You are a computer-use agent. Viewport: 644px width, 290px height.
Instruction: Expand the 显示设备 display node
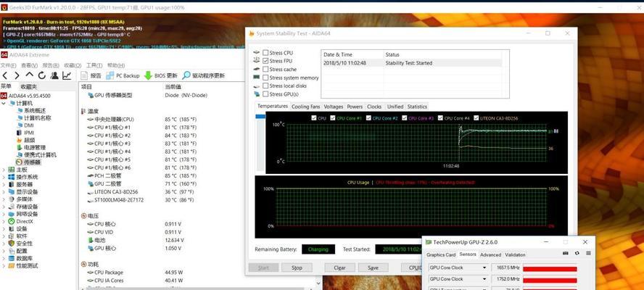pyautogui.click(x=4, y=192)
